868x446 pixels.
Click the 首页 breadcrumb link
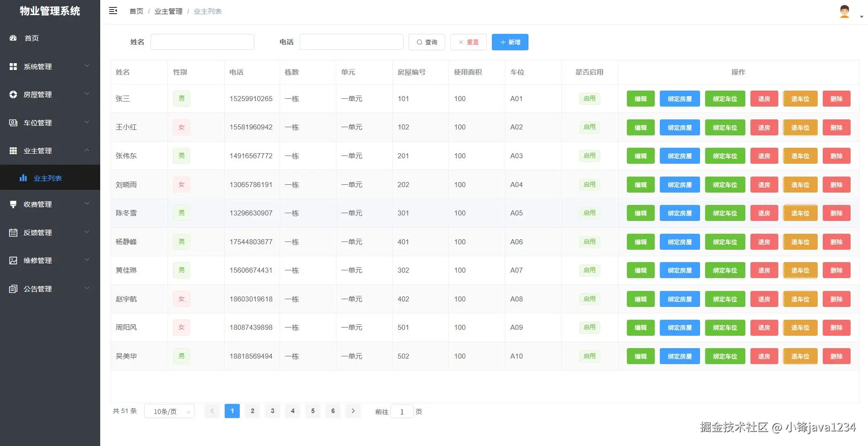[136, 11]
